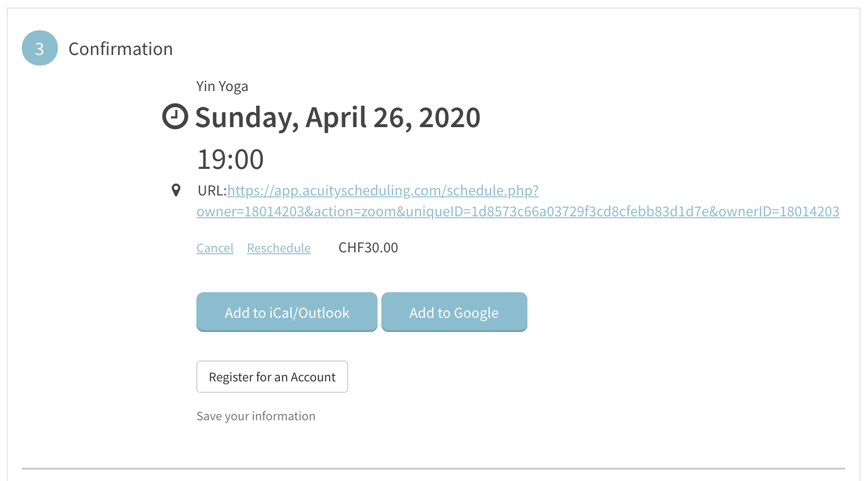Screen dimensions: 868x481
Task: Click the step 3 circle badge
Action: tap(40, 48)
